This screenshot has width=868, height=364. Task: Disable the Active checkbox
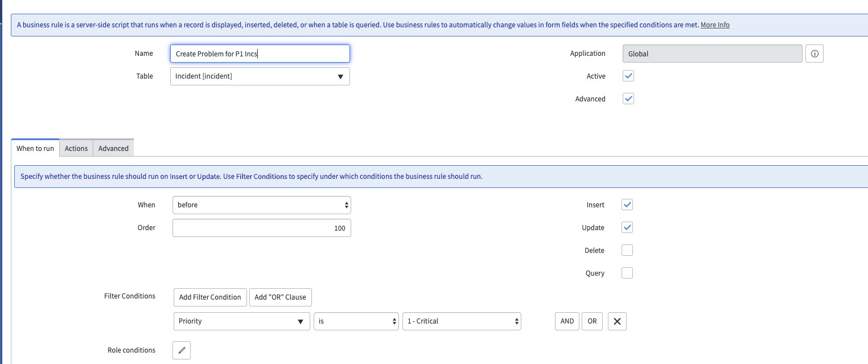(x=628, y=76)
